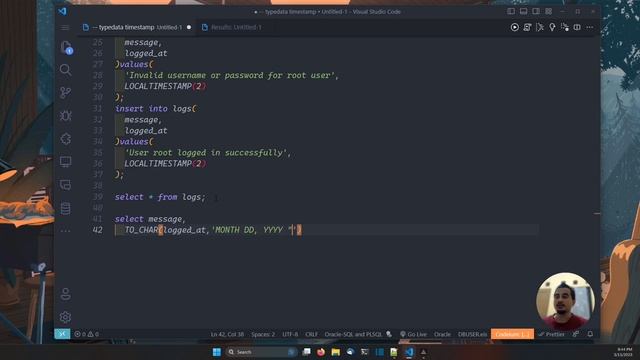Open the Explorer view in activity bar
The height and width of the screenshot is (360, 640).
tap(66, 47)
